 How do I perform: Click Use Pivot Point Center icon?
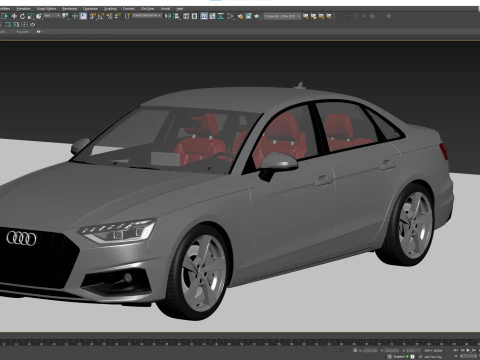[x=65, y=16]
